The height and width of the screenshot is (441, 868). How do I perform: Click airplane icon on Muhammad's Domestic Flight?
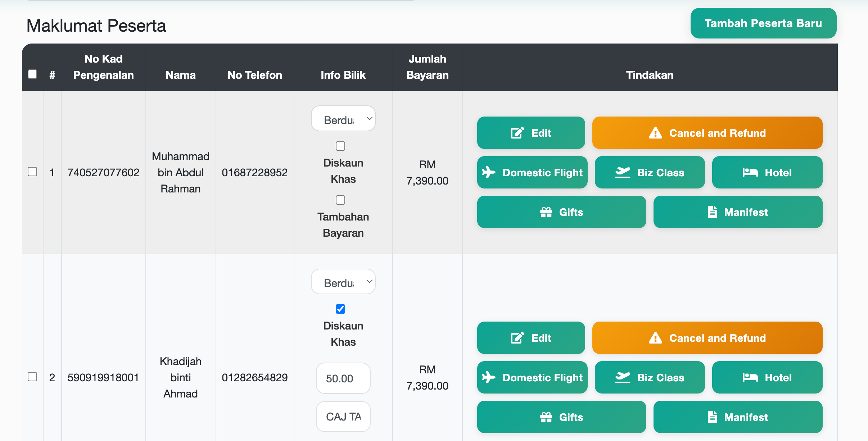[x=489, y=172]
